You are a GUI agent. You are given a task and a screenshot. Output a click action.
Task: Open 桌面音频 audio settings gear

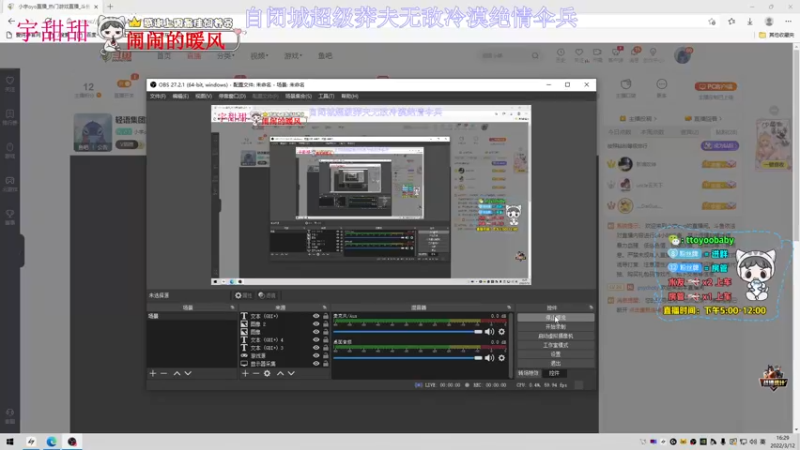(502, 358)
